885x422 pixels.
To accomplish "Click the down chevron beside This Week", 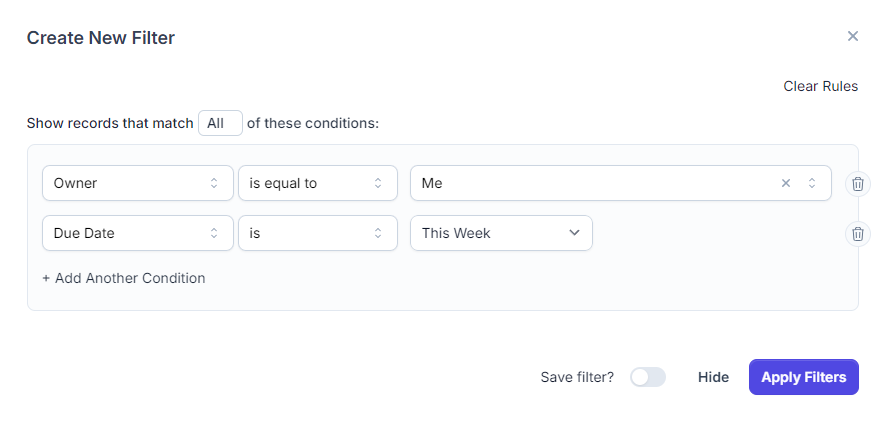I will (575, 233).
